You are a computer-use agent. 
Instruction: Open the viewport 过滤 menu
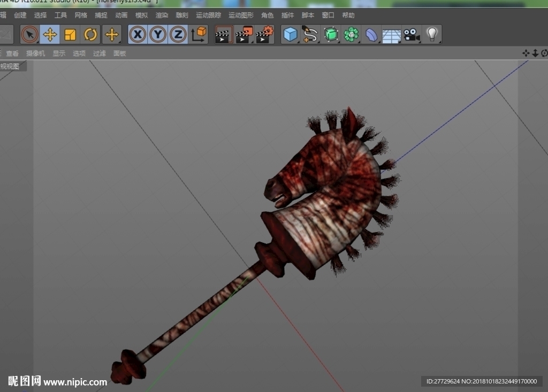[x=99, y=53]
